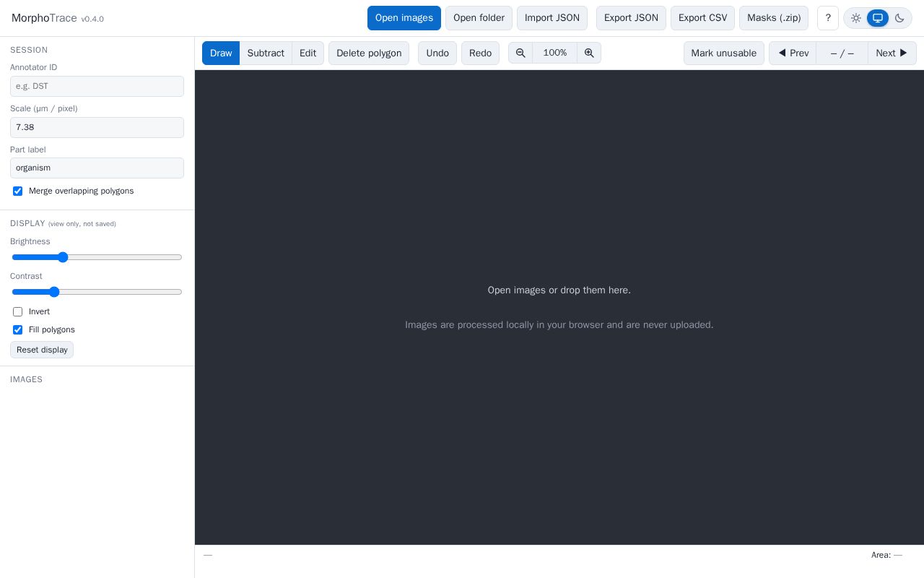Click the Scale (µm / pixel) field

pyautogui.click(x=97, y=127)
